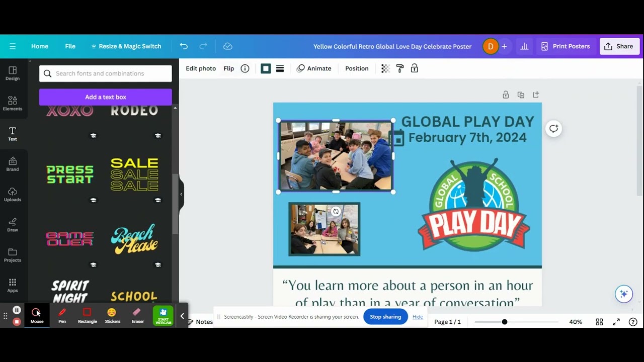Open the Projects side panel
The width and height of the screenshot is (644, 362).
pyautogui.click(x=13, y=255)
